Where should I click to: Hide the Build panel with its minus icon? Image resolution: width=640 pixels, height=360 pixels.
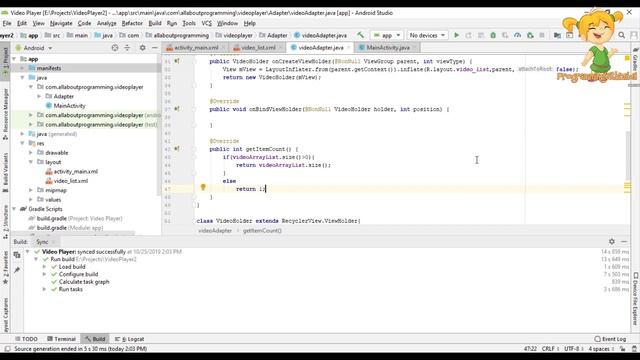[x=624, y=242]
